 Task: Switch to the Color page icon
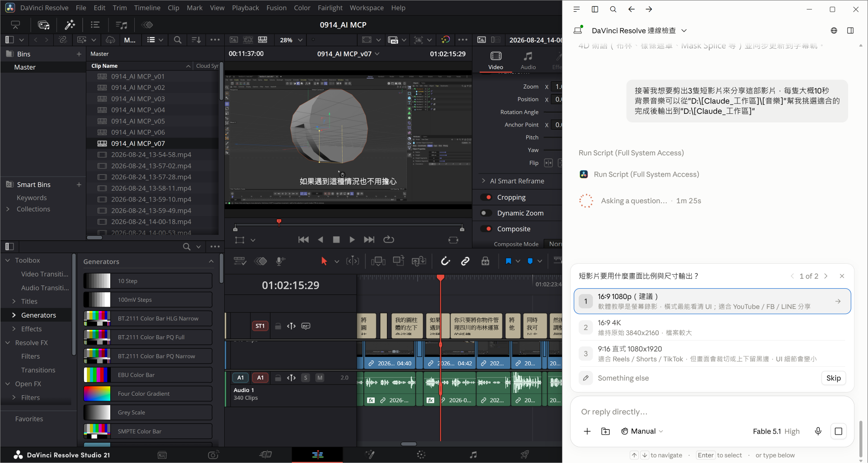421,455
